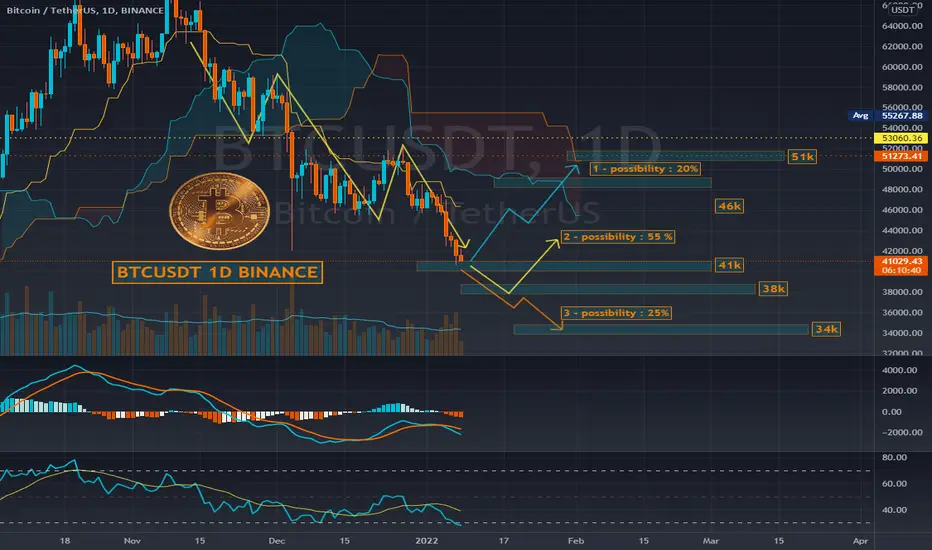The width and height of the screenshot is (932, 550).
Task: Click the RSI 80.00 scale value
Action: 894,457
